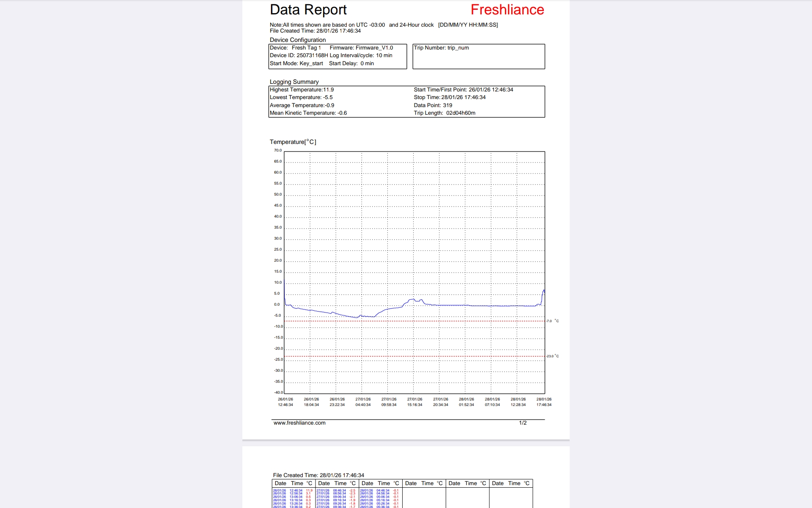812x508 pixels.
Task: Click the first Date column header on page two
Action: tap(280, 483)
